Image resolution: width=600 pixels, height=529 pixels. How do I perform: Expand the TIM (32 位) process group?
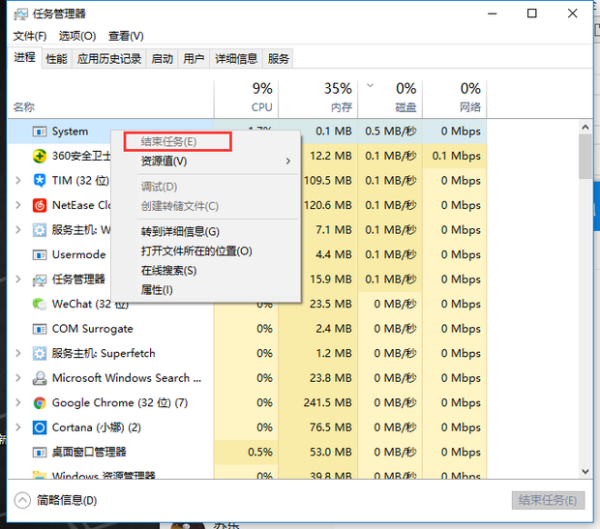coord(19,181)
